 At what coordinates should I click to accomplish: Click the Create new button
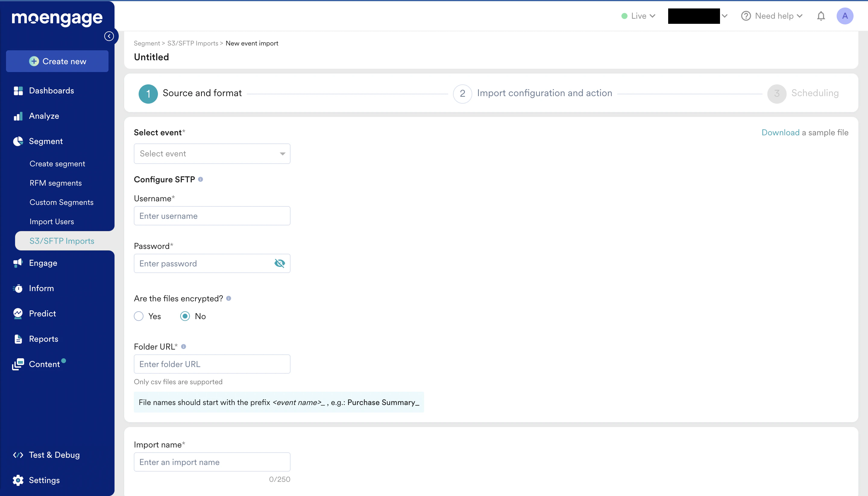coord(57,61)
